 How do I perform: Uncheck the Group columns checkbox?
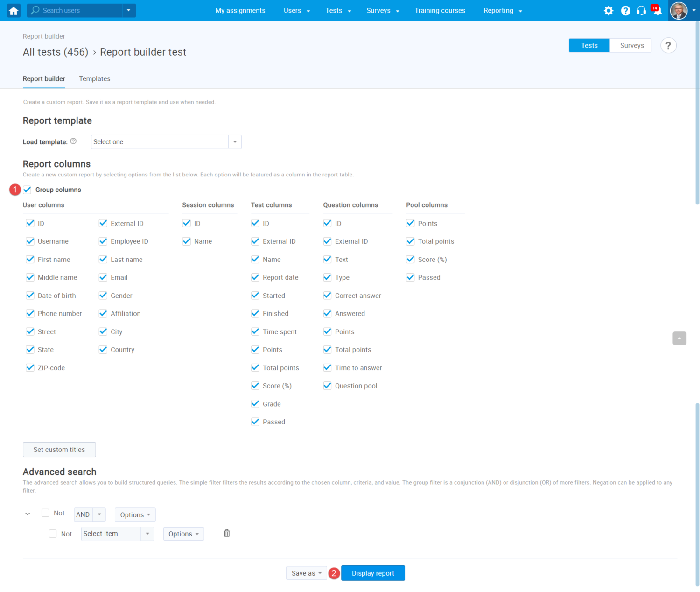27,190
